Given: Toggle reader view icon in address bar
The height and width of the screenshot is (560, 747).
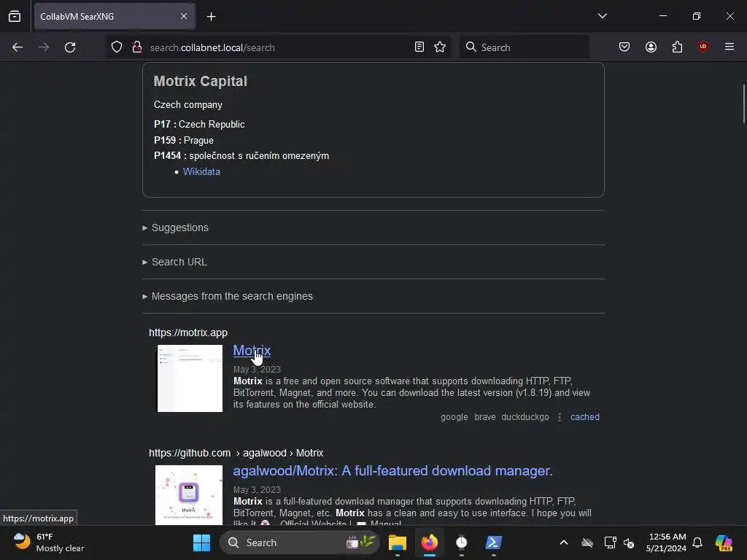Looking at the screenshot, I should (419, 47).
